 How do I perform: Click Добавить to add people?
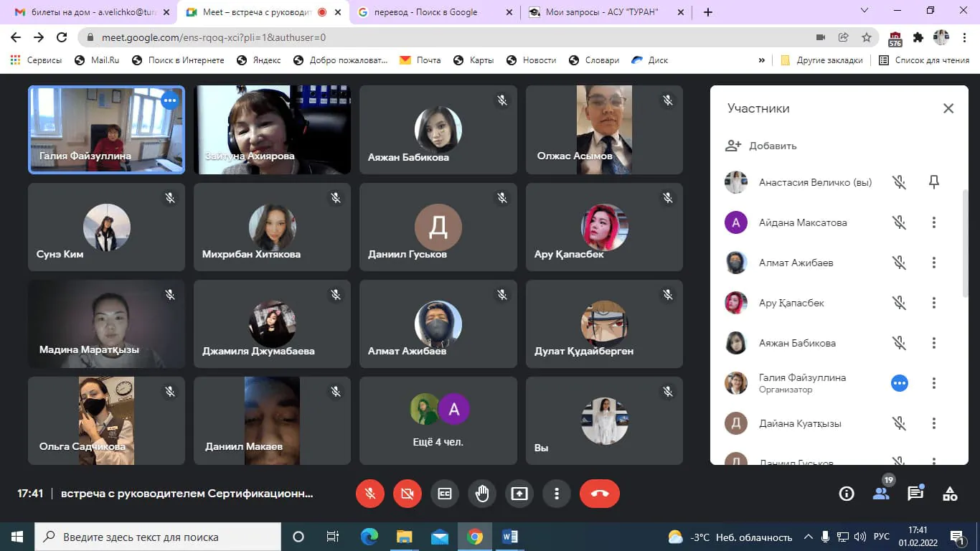tap(762, 146)
